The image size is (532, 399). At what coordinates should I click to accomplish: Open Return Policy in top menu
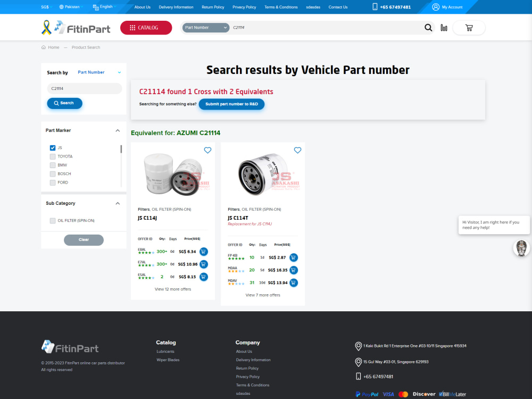tap(213, 7)
